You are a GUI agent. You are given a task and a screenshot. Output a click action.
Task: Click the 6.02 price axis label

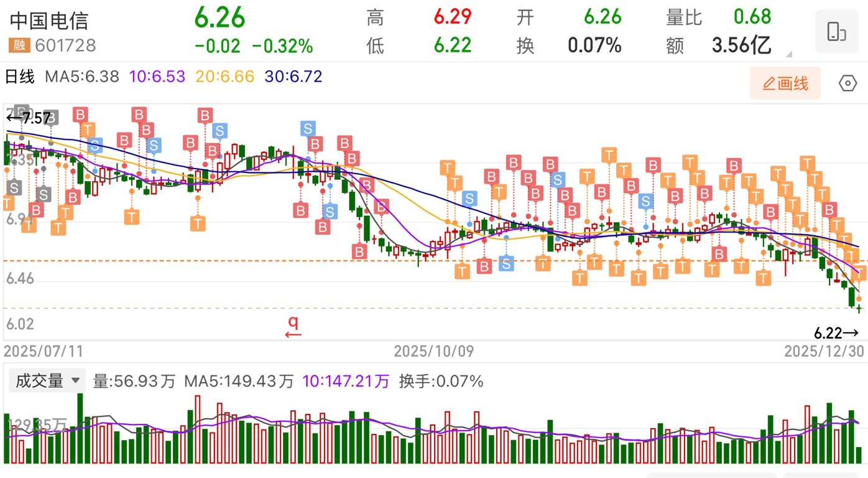tap(21, 324)
